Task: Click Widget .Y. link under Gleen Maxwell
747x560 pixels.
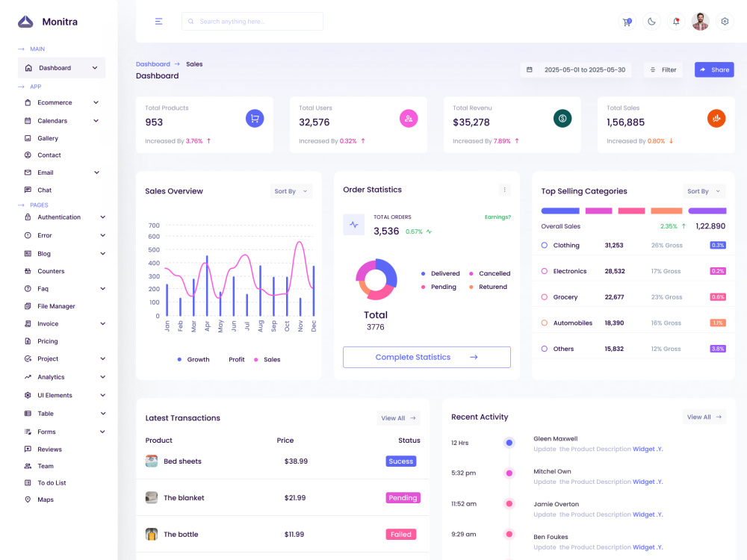Action: [648, 449]
